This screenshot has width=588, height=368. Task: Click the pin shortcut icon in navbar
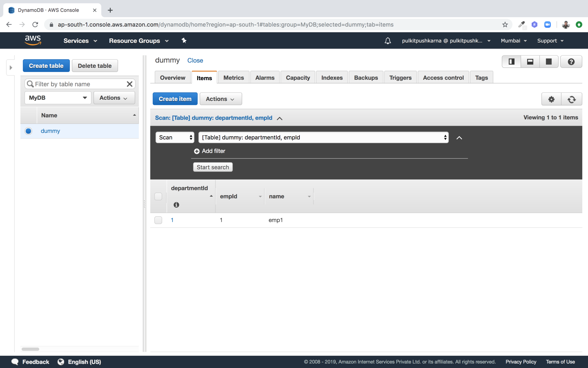pyautogui.click(x=184, y=41)
